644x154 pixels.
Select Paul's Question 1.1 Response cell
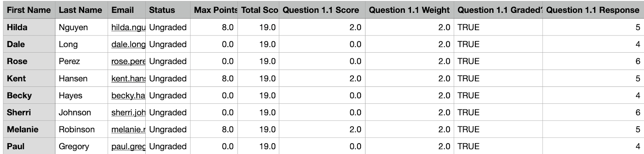coord(593,146)
